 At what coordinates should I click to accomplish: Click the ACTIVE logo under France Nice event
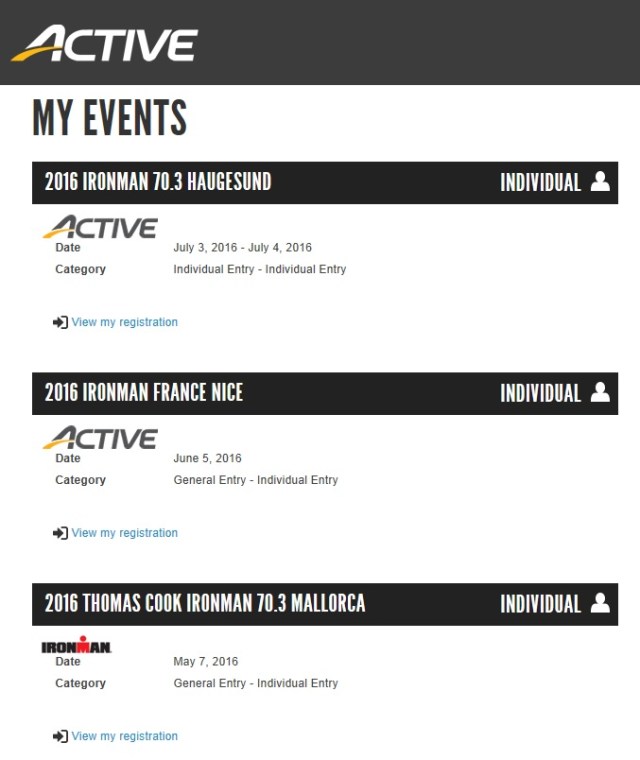100,438
